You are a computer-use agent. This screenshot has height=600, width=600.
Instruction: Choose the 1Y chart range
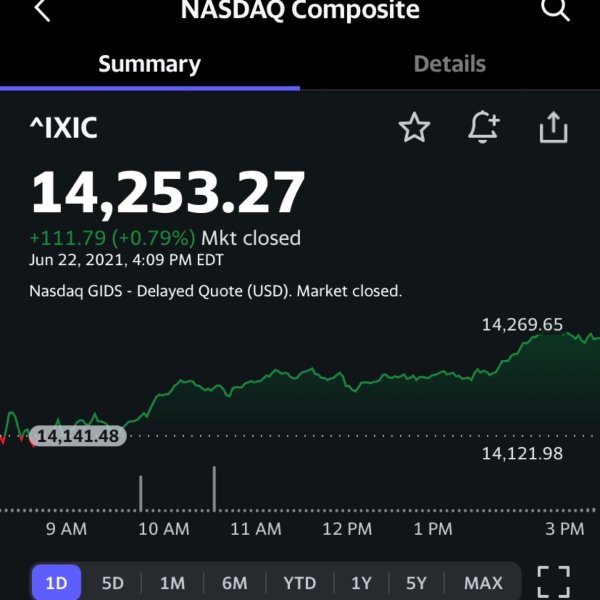(x=361, y=583)
